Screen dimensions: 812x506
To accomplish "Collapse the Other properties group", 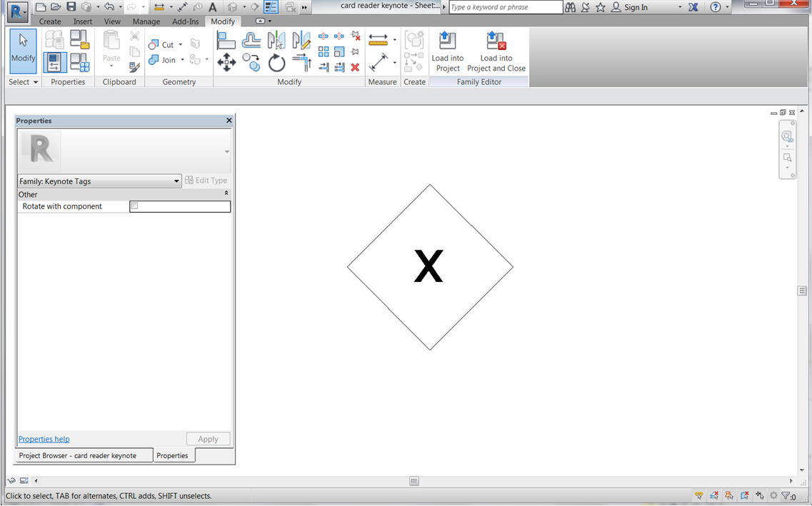I will click(x=225, y=194).
